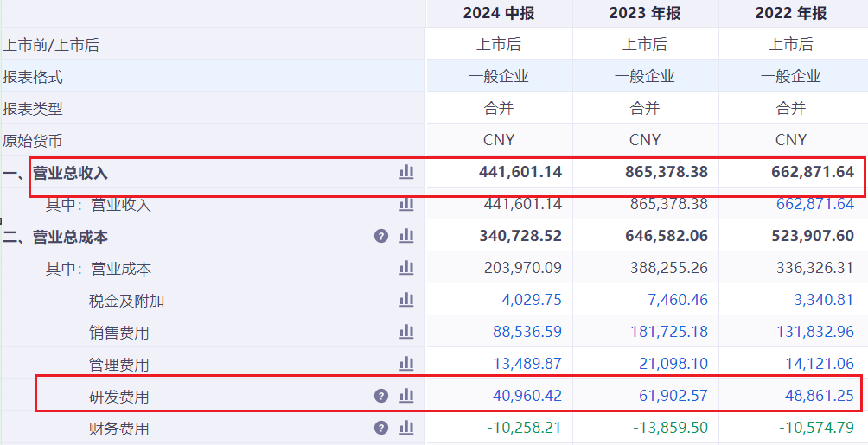The height and width of the screenshot is (445, 868).
Task: Select the 一、营业总收入 row label
Action: point(55,173)
